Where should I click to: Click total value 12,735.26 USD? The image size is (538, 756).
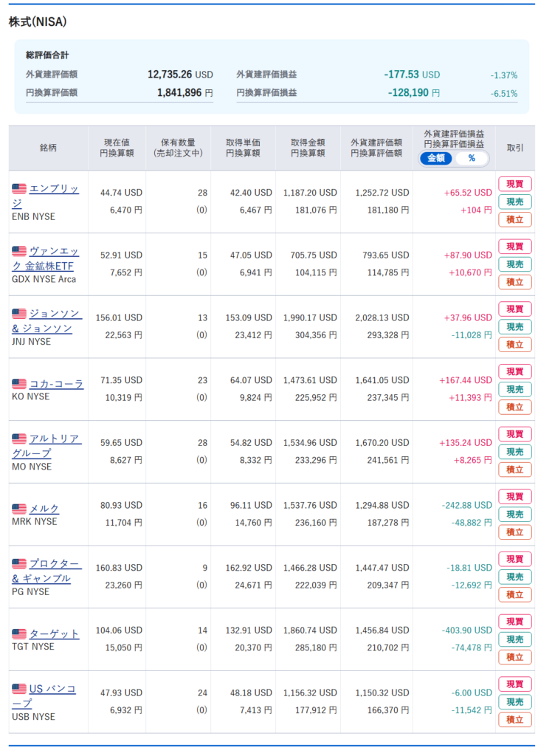tap(180, 75)
